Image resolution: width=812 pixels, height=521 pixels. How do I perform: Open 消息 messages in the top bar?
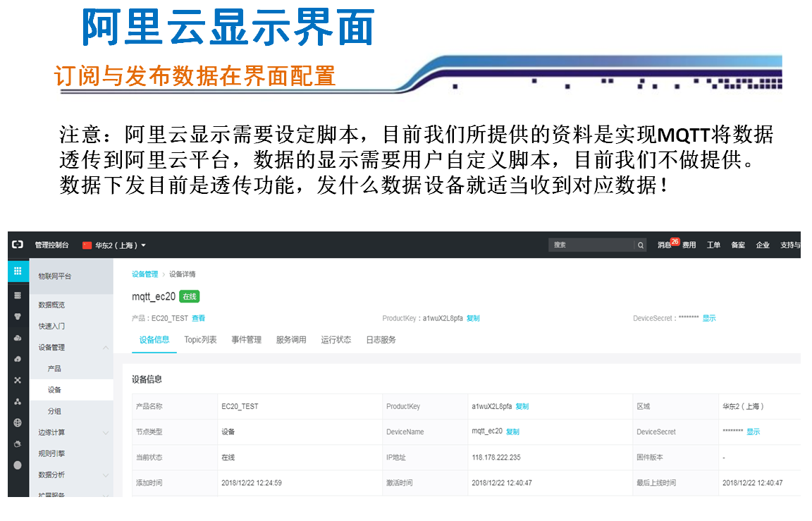pyautogui.click(x=665, y=245)
